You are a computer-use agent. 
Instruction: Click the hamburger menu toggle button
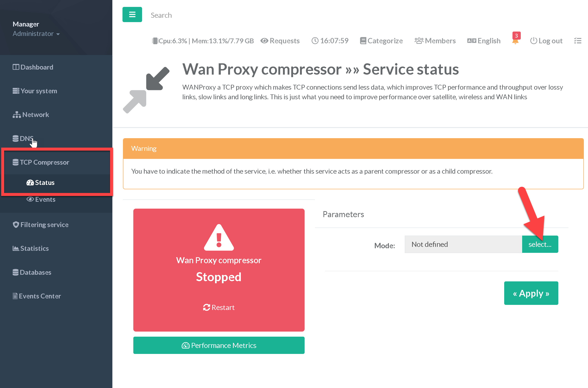tap(132, 15)
